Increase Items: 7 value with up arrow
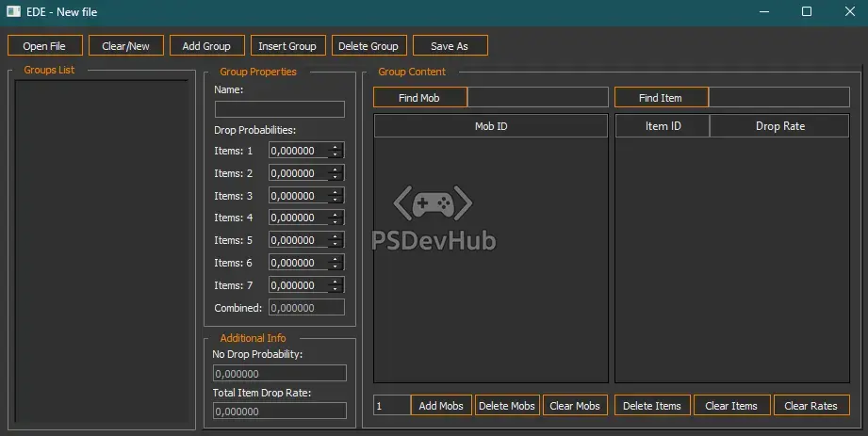The height and width of the screenshot is (436, 868). pos(336,281)
